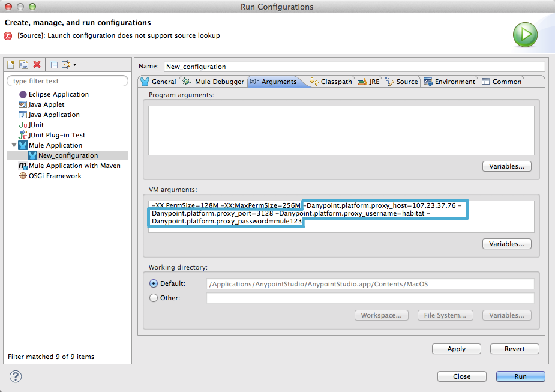The height and width of the screenshot is (392, 555).
Task: Open help with the question mark icon
Action: tap(14, 376)
